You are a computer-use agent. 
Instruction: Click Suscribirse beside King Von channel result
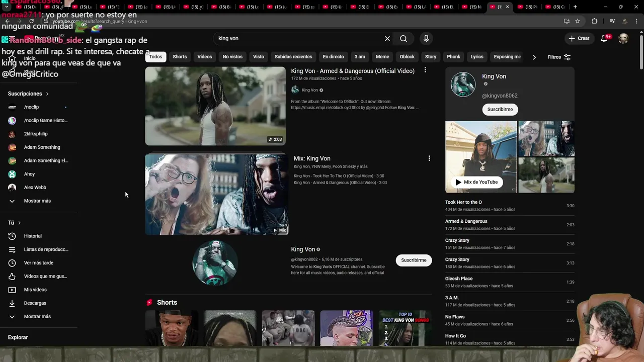(x=414, y=260)
